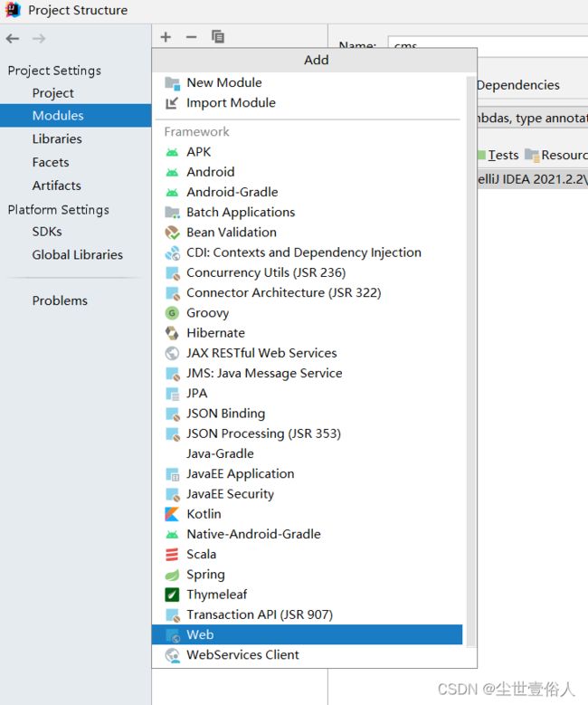Switch to the Dependencies tab
The image size is (588, 705).
518,85
